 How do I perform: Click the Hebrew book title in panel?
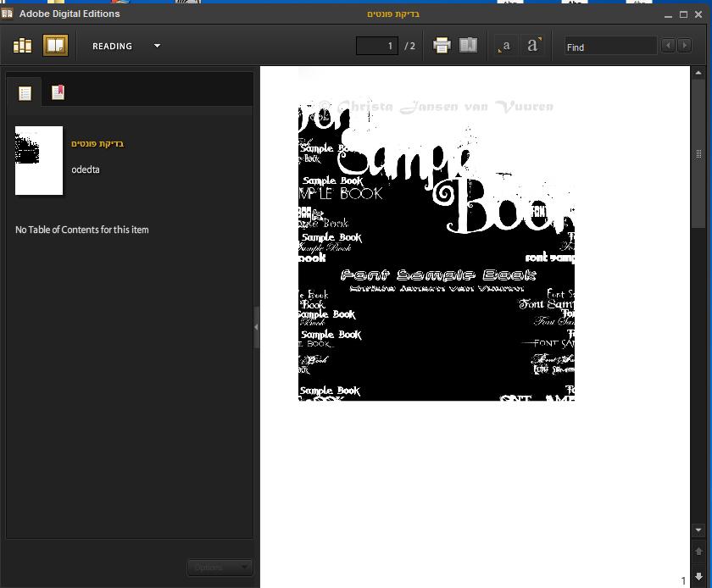tap(97, 144)
